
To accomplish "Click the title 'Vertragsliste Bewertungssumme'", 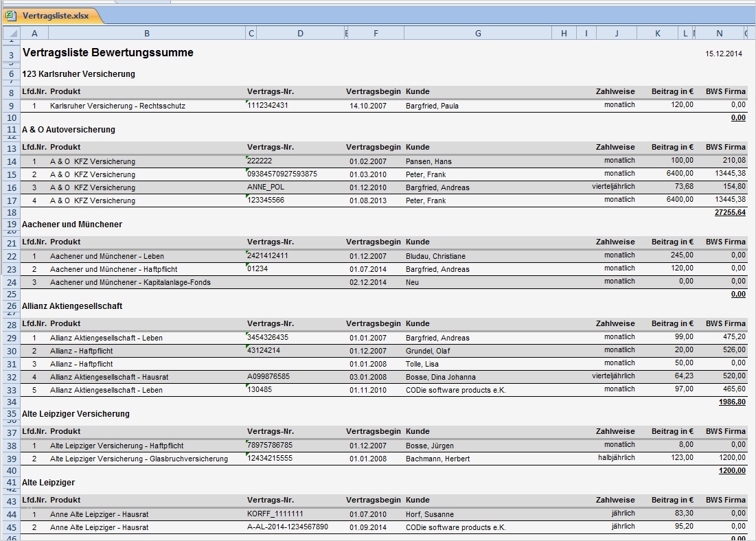I will 108,53.
